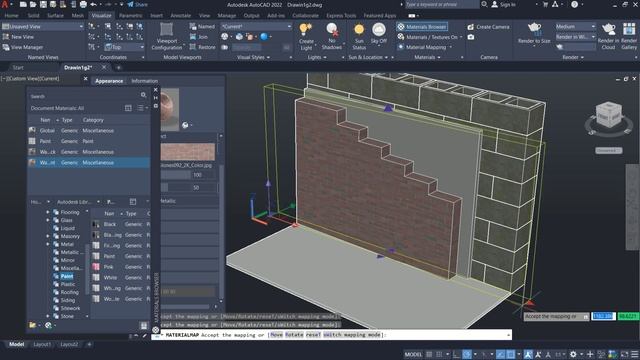Click the reset option in command line
Screen dimensions: 640x360
[313, 335]
